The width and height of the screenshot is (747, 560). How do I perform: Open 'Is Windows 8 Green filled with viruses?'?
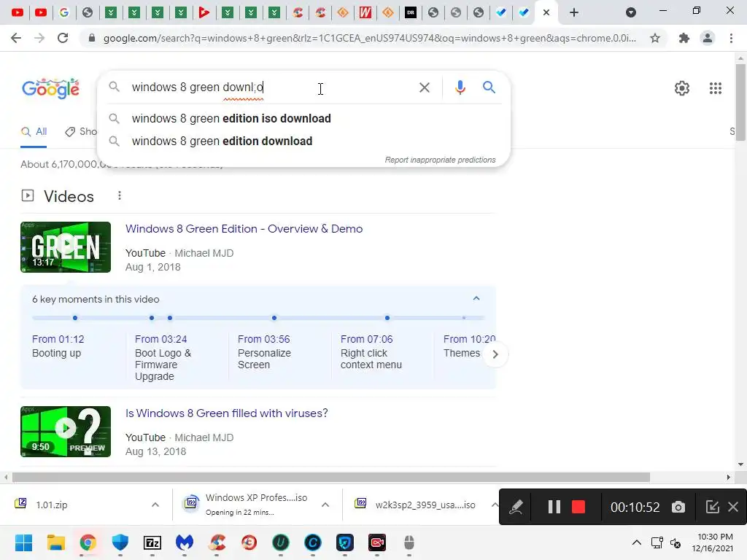(x=226, y=413)
